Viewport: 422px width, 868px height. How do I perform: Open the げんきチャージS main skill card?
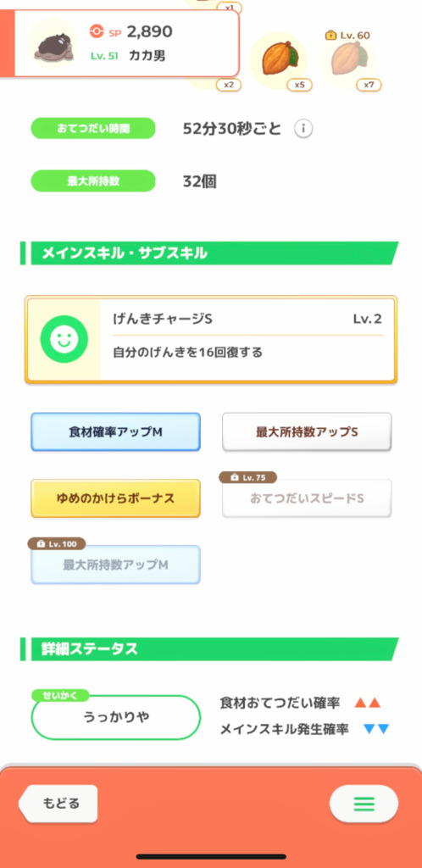coord(211,339)
